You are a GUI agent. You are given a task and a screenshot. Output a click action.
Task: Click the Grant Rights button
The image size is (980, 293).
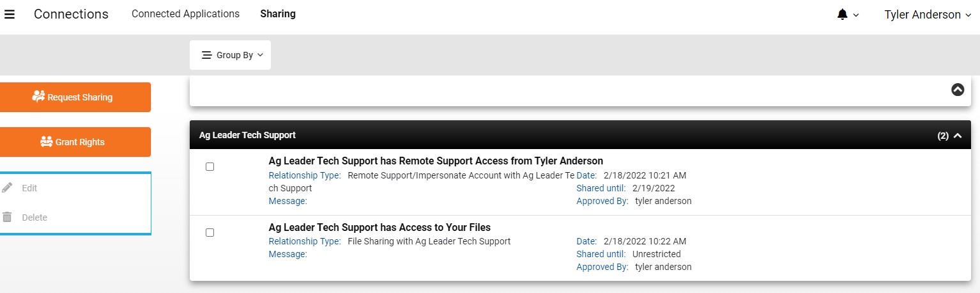tap(75, 142)
